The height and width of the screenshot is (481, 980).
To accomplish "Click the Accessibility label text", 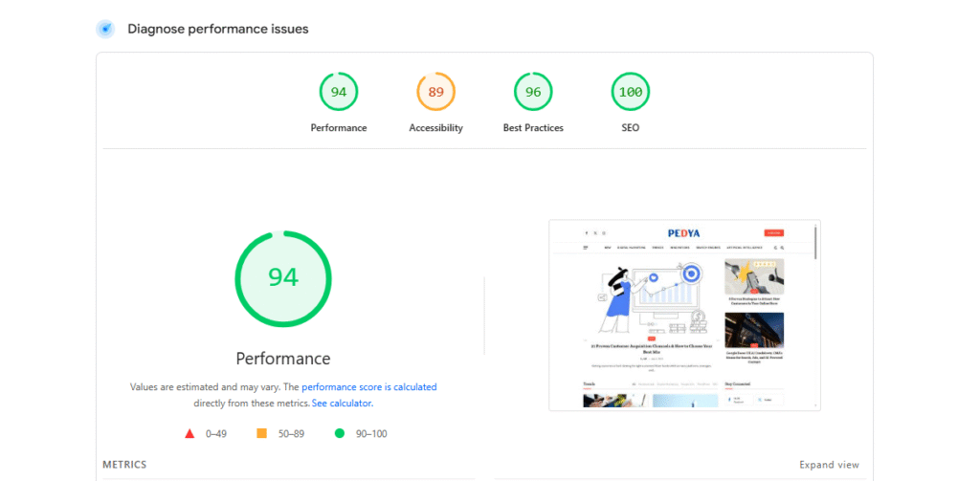I will pyautogui.click(x=436, y=128).
